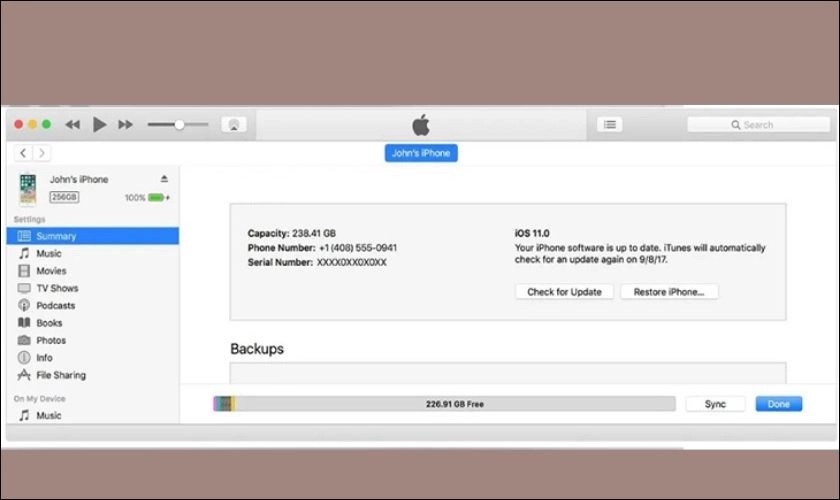
Task: Click the Sync button
Action: 715,404
